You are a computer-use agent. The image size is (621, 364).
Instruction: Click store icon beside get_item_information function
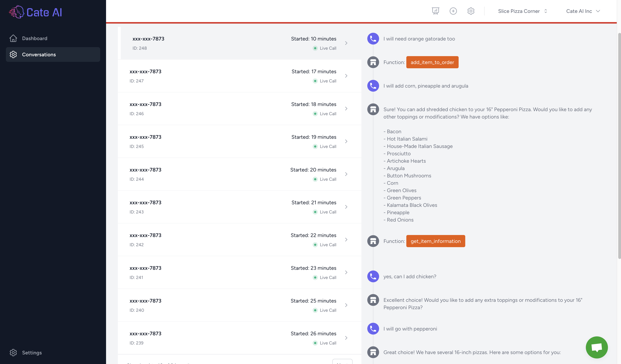coord(373,241)
